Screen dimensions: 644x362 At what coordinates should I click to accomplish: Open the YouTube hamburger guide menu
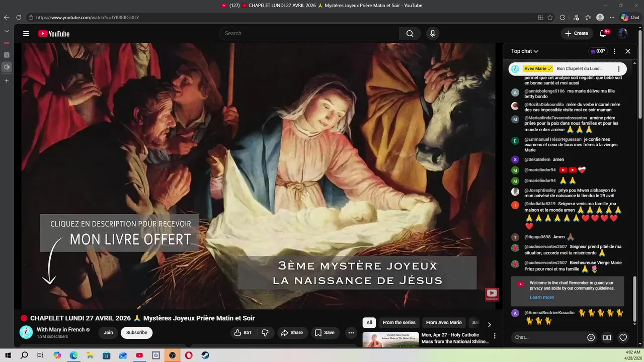(26, 34)
